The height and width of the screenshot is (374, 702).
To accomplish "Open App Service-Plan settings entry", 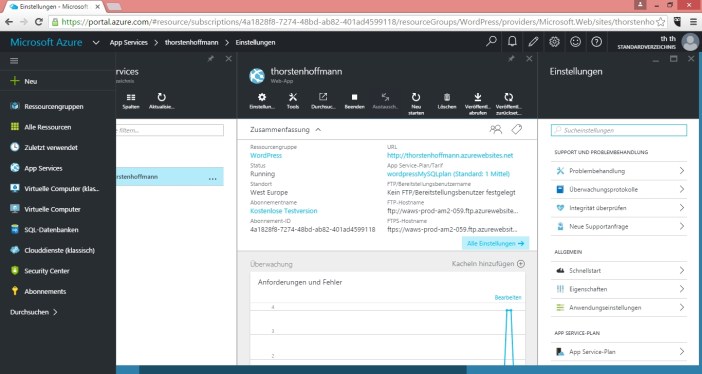I will (620, 352).
